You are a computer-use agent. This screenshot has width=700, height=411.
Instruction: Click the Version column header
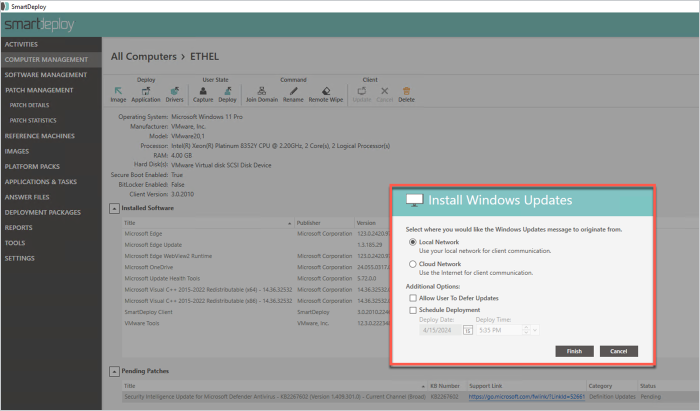372,223
